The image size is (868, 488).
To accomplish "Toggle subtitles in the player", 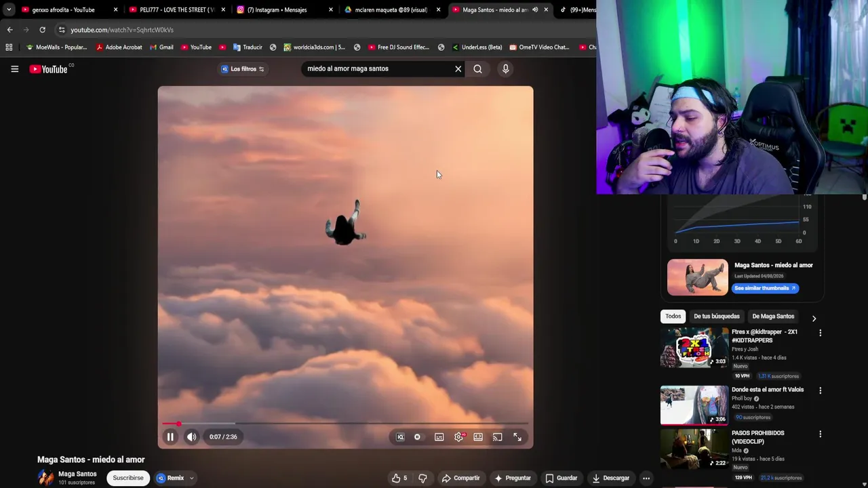I will [439, 437].
